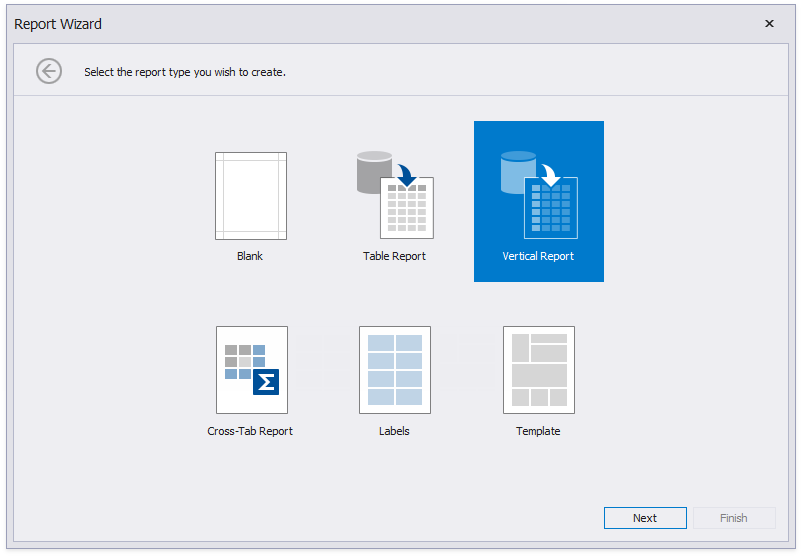Select the Template layout icon

click(x=538, y=369)
